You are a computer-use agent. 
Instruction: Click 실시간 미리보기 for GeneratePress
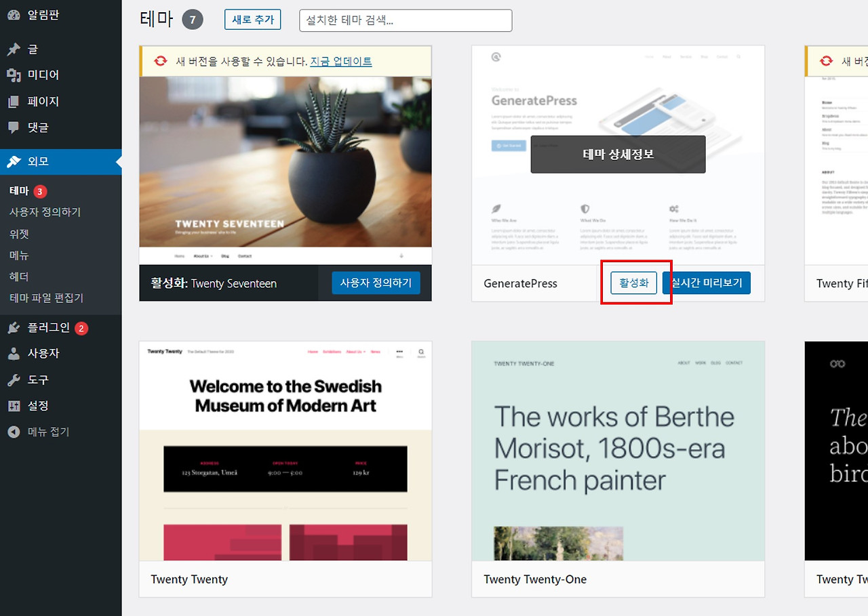[x=707, y=283]
